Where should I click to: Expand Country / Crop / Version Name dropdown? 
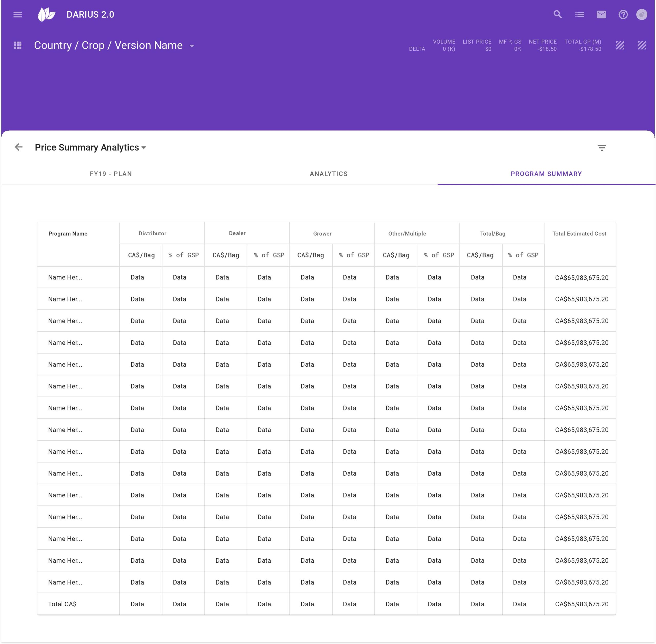click(192, 46)
